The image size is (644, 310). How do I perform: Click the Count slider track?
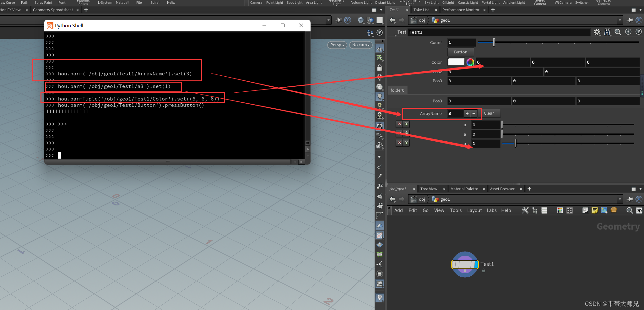[558, 42]
